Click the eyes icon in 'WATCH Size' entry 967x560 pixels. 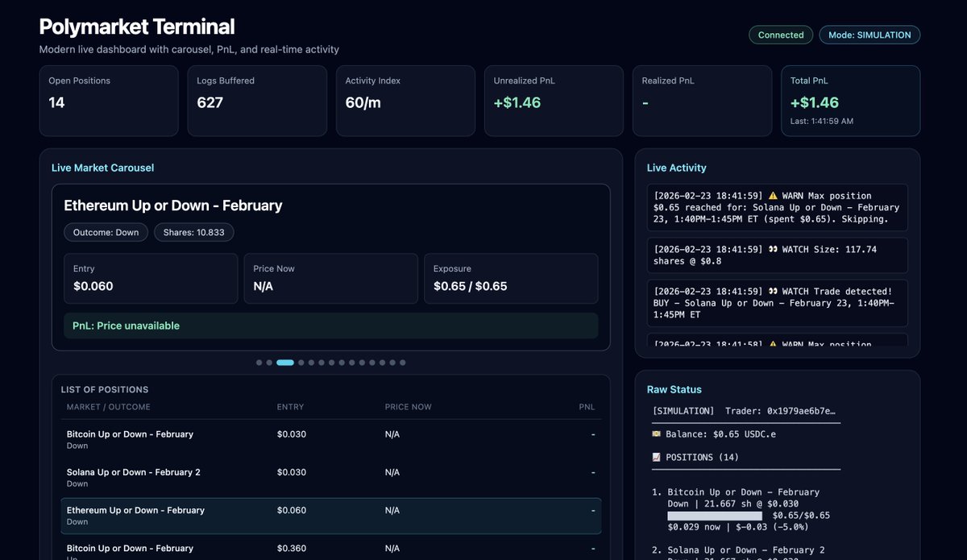(773, 250)
